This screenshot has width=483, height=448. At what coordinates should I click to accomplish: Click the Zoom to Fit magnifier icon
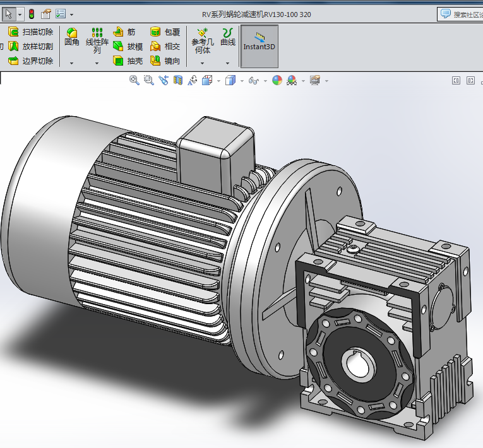coord(134,80)
